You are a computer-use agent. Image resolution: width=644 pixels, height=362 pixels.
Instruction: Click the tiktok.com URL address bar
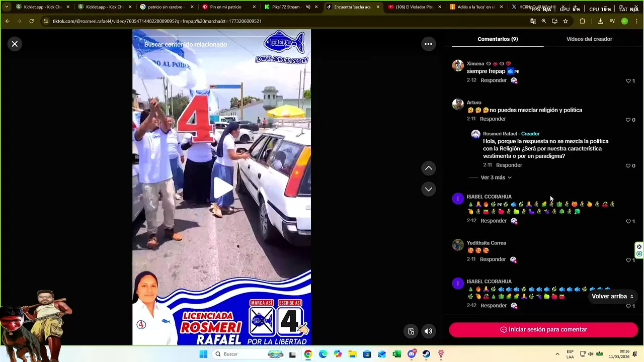157,21
